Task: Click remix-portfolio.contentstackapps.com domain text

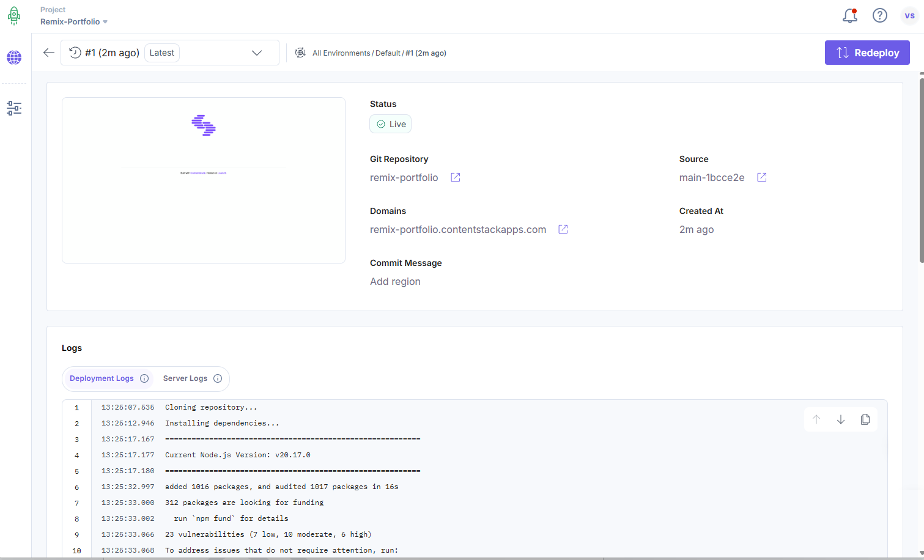Action: pos(458,229)
